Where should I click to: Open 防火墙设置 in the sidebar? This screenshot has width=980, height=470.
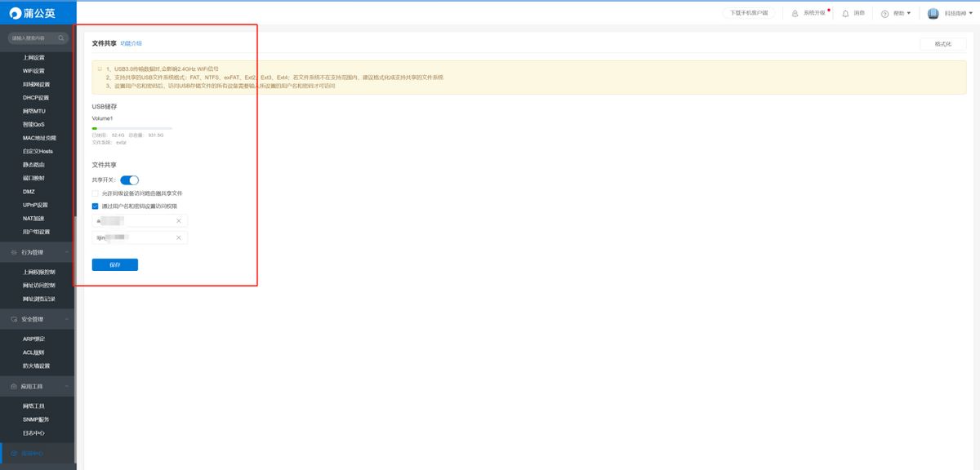pyautogui.click(x=37, y=366)
